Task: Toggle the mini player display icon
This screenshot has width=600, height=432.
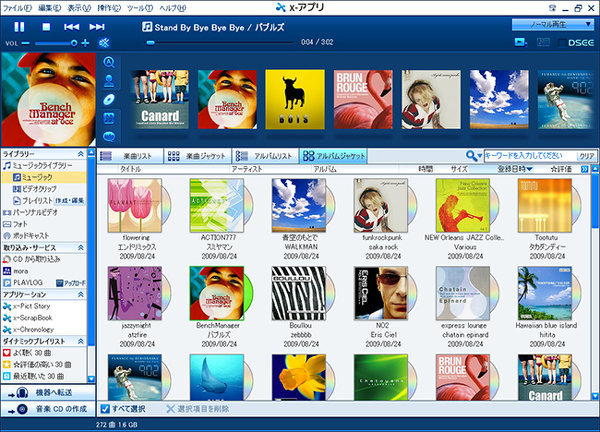Action: click(520, 42)
